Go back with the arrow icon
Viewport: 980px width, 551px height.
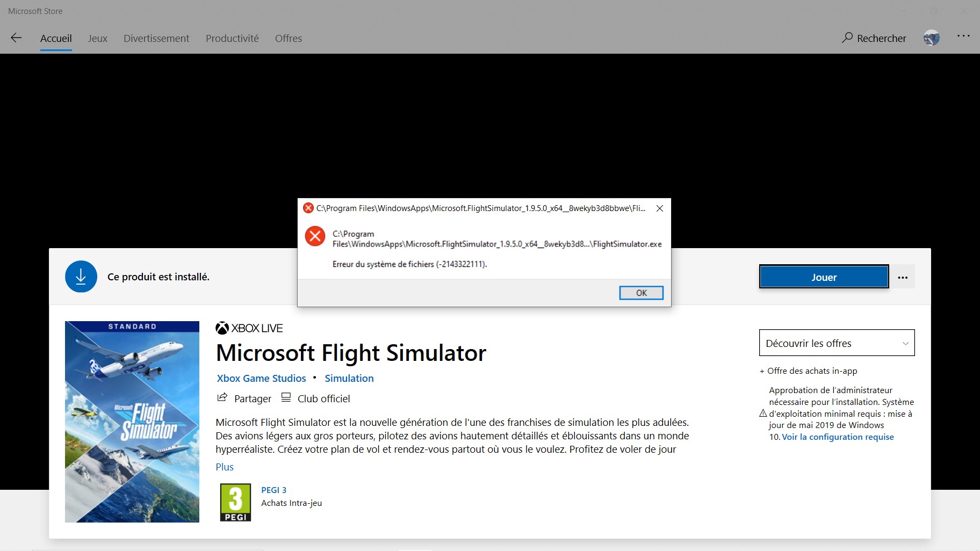tap(16, 38)
